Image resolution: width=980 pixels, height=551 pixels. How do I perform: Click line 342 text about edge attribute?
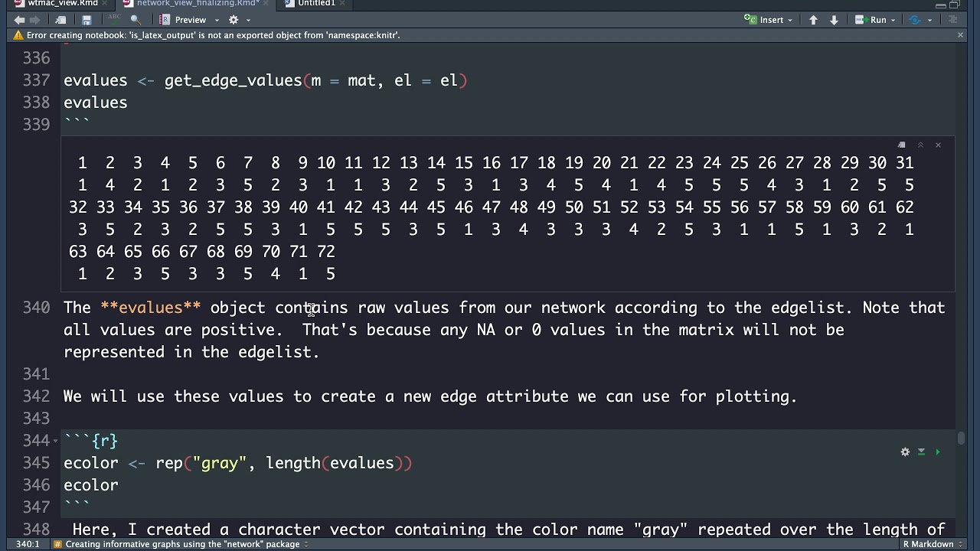(430, 396)
